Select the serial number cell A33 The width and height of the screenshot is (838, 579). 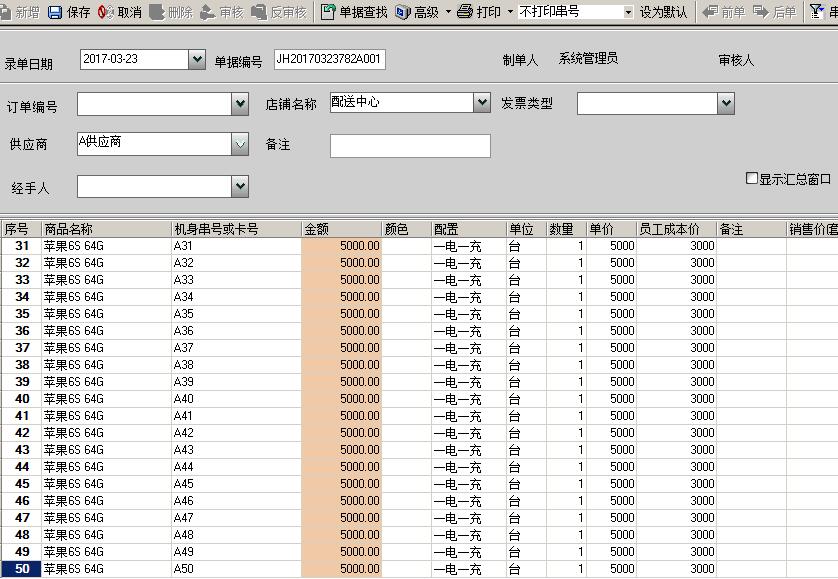[236, 280]
